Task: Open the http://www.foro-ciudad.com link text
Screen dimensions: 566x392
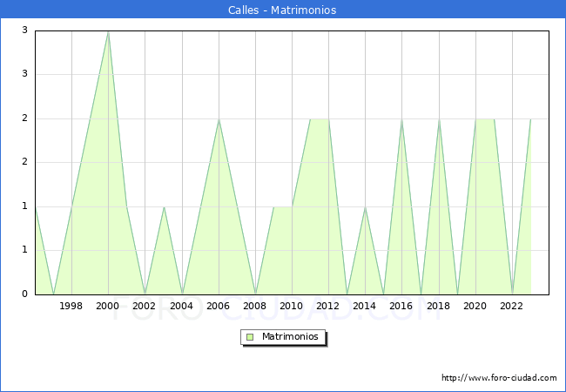Action: 499,378
